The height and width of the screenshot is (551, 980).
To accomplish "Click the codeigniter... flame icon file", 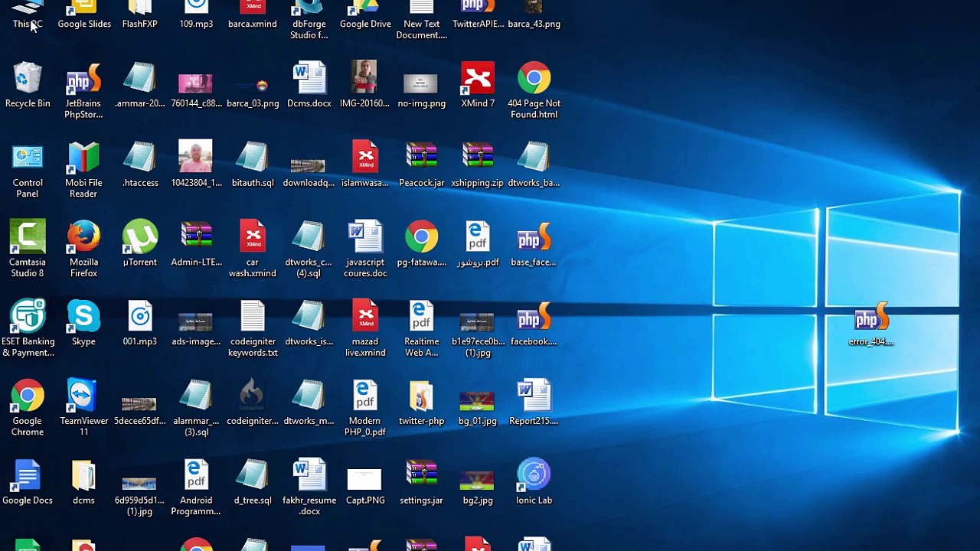I will click(253, 403).
